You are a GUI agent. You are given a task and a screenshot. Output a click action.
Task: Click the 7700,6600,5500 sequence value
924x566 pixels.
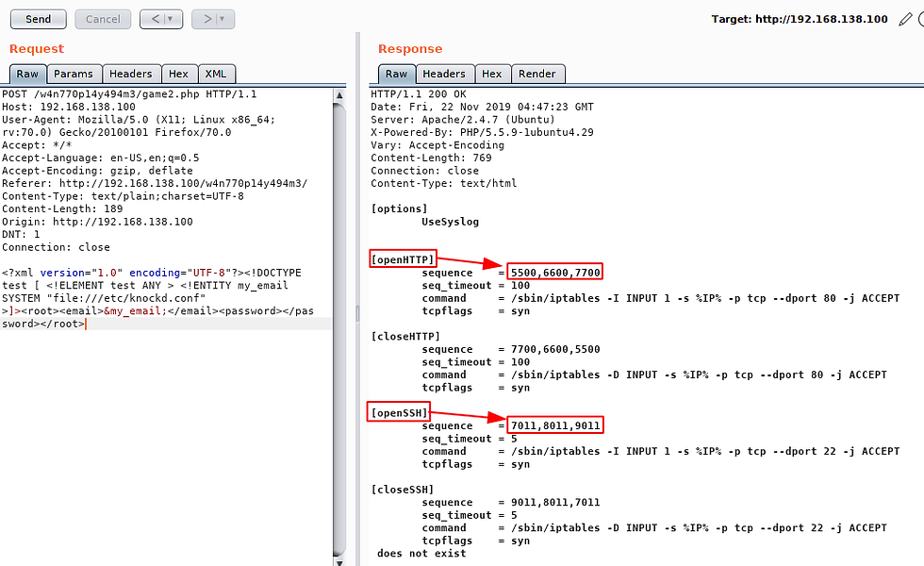555,350
